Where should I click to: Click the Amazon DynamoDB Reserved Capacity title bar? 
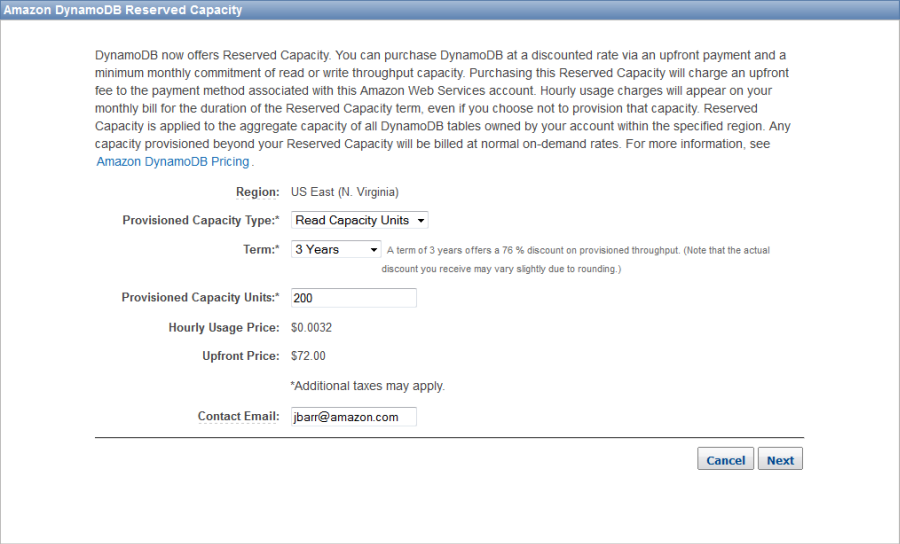point(450,10)
